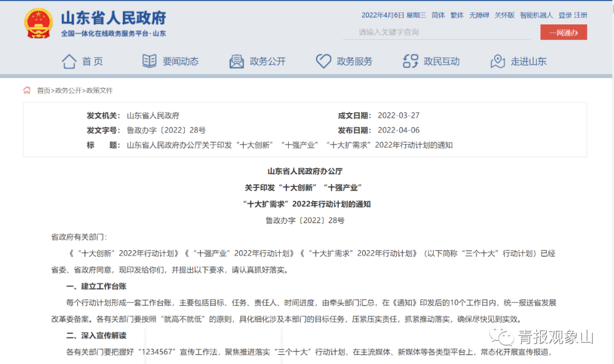Switch to 简体 Chinese version
The height and width of the screenshot is (364, 614).
coord(438,15)
